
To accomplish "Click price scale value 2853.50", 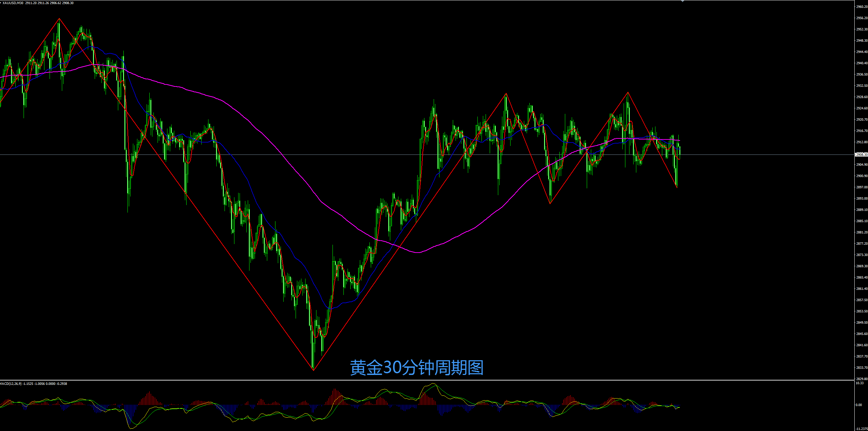I will coord(862,311).
